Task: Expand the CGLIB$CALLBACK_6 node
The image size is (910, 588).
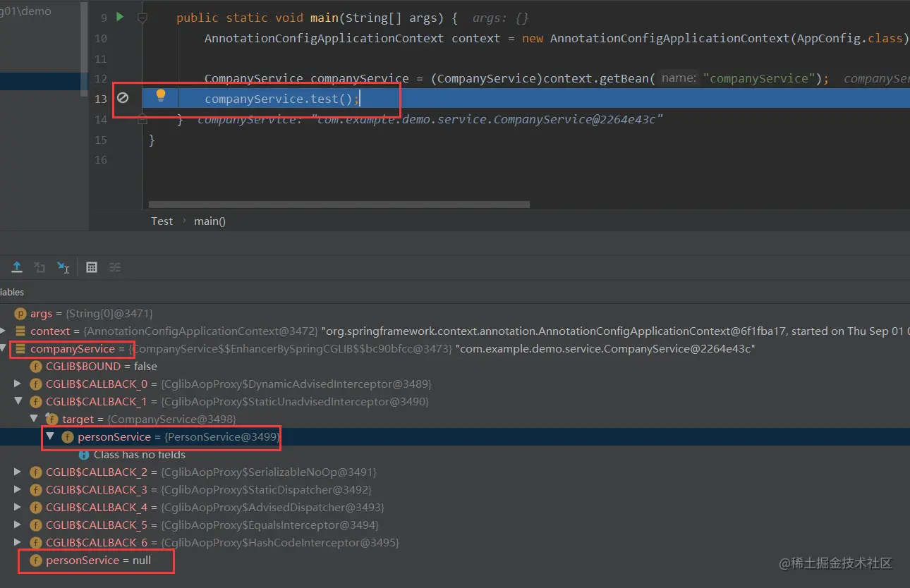Action: [x=18, y=543]
